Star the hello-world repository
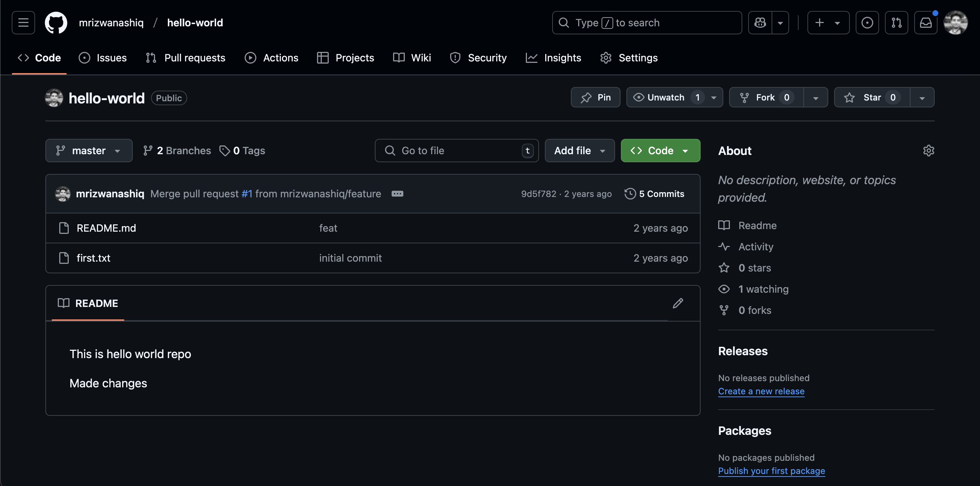980x486 pixels. tap(872, 97)
